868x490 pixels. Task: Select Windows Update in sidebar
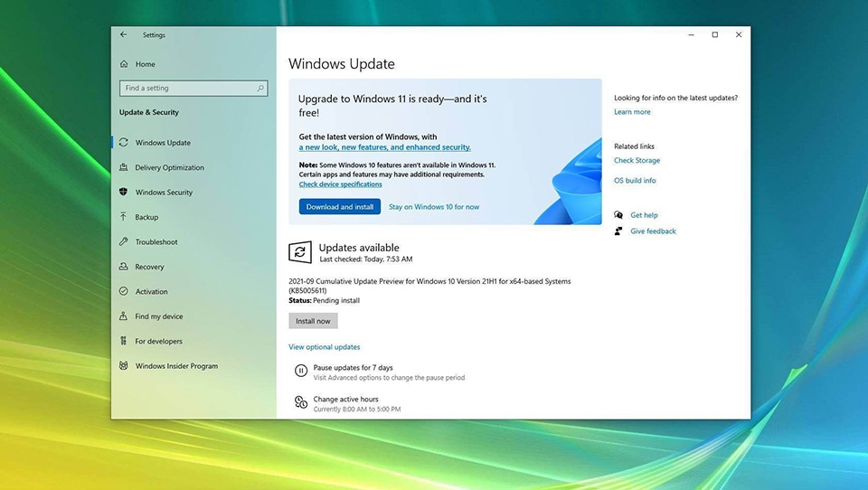(x=163, y=142)
